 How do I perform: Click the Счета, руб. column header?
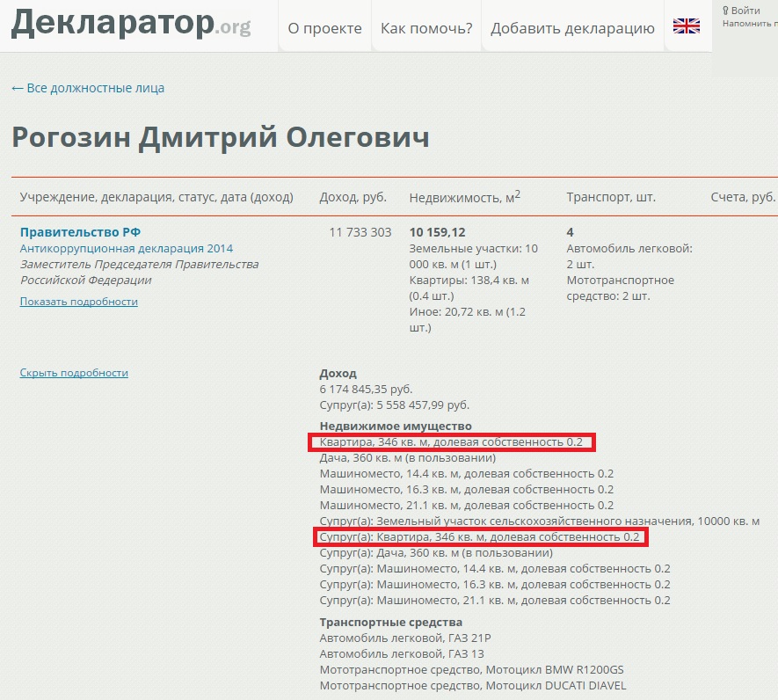(743, 197)
